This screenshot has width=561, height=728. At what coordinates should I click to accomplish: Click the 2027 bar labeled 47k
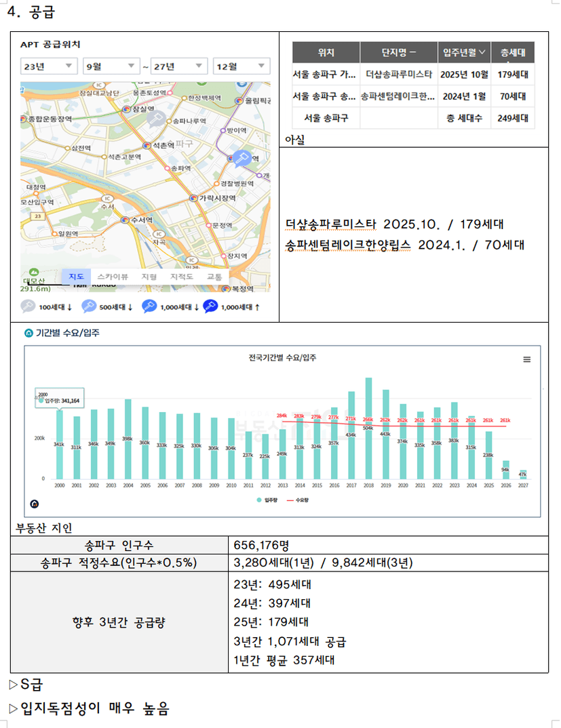(x=523, y=474)
